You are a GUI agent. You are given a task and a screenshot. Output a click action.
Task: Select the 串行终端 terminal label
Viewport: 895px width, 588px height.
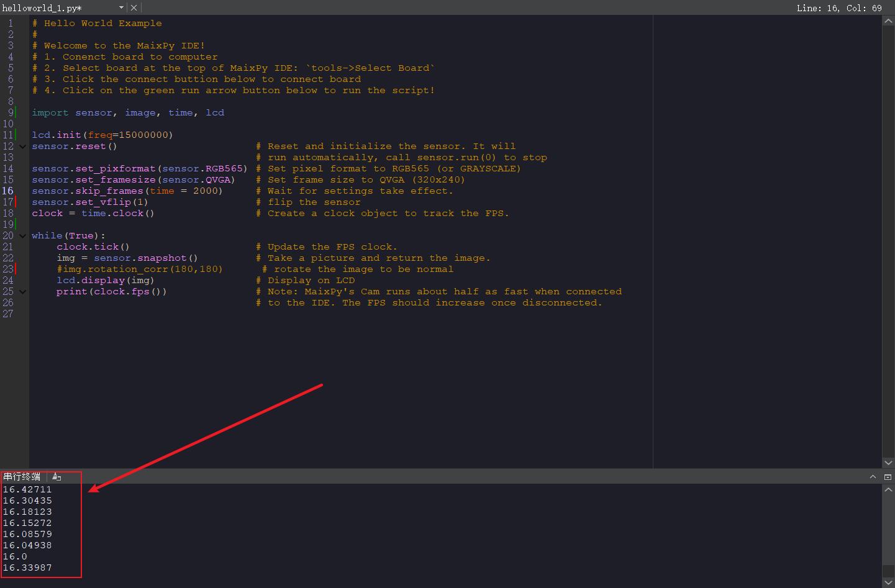(x=22, y=477)
